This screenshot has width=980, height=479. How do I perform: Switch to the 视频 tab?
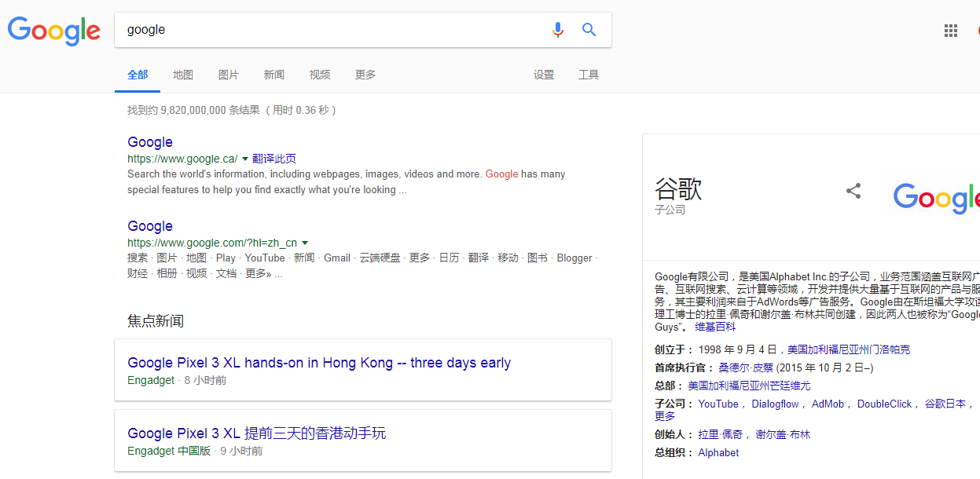tap(320, 75)
